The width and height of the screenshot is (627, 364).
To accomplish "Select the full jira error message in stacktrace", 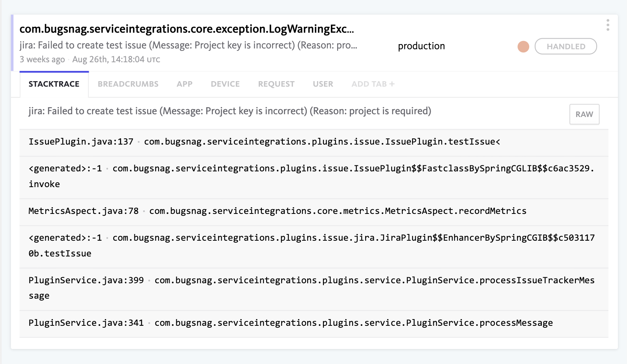I will tap(230, 111).
